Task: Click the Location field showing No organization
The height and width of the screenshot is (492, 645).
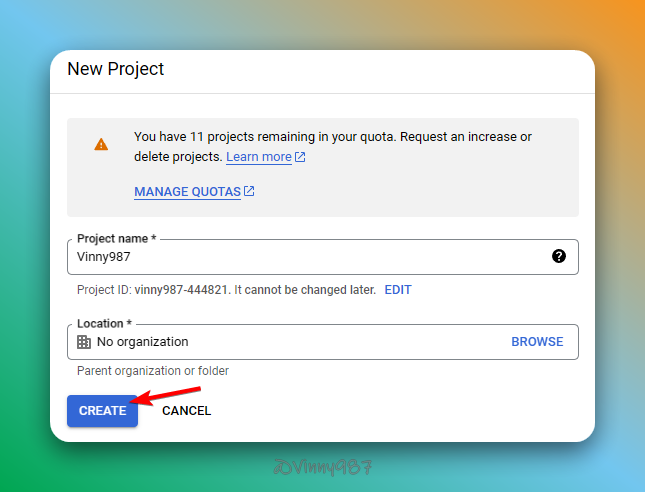Action: (x=290, y=342)
